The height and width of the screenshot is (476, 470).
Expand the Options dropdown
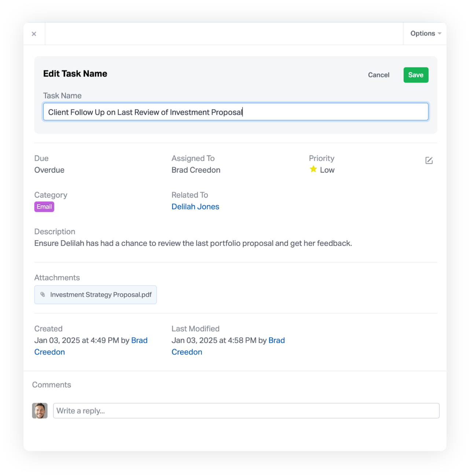coord(425,33)
